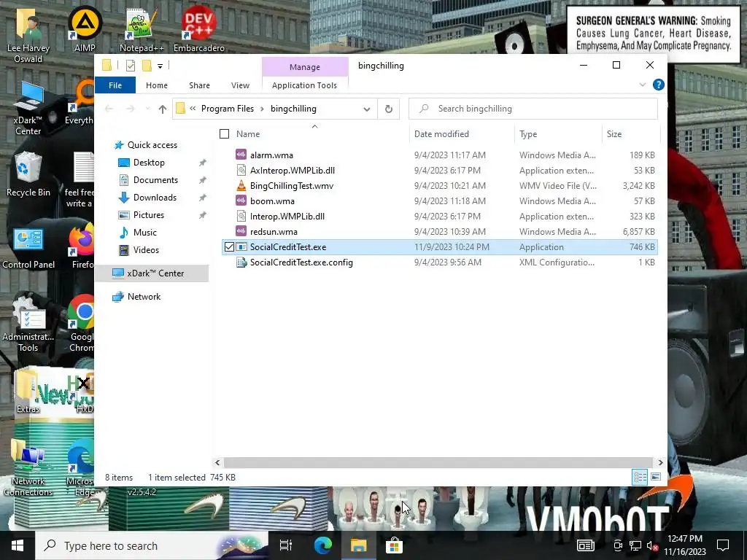Sort files by Size column

631,134
